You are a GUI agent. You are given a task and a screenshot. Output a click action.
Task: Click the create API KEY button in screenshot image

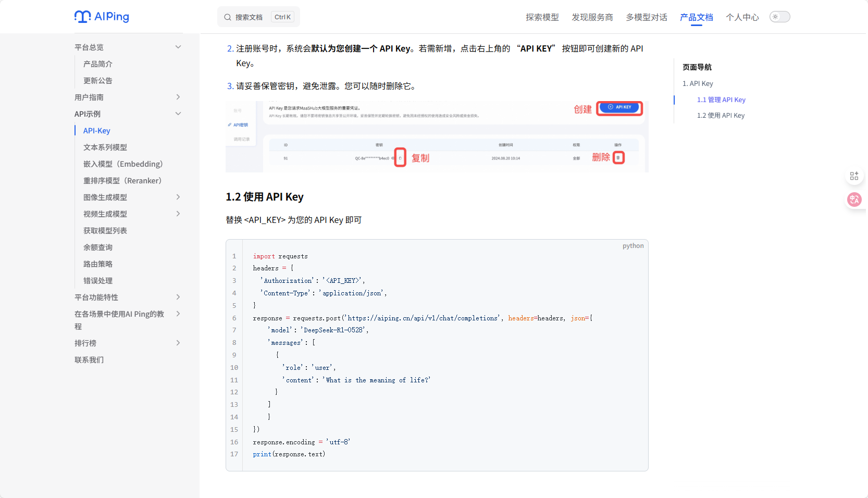(x=619, y=107)
